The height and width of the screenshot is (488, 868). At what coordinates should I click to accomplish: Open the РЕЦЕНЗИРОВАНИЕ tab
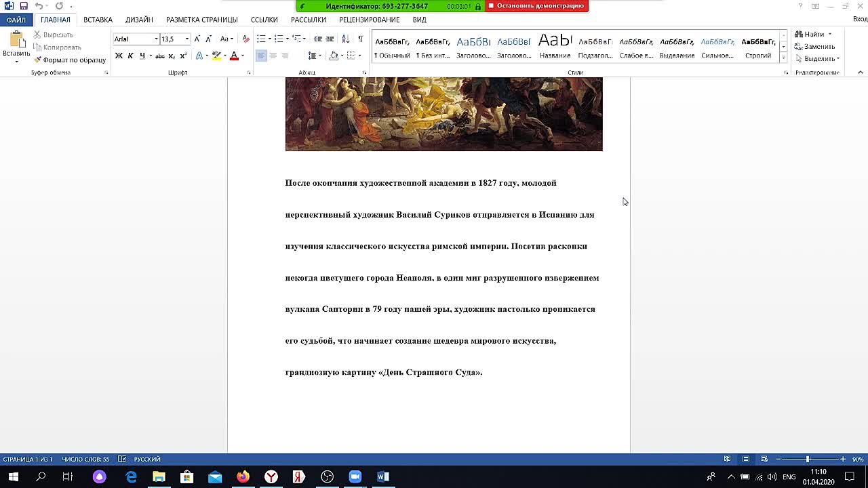tap(368, 20)
